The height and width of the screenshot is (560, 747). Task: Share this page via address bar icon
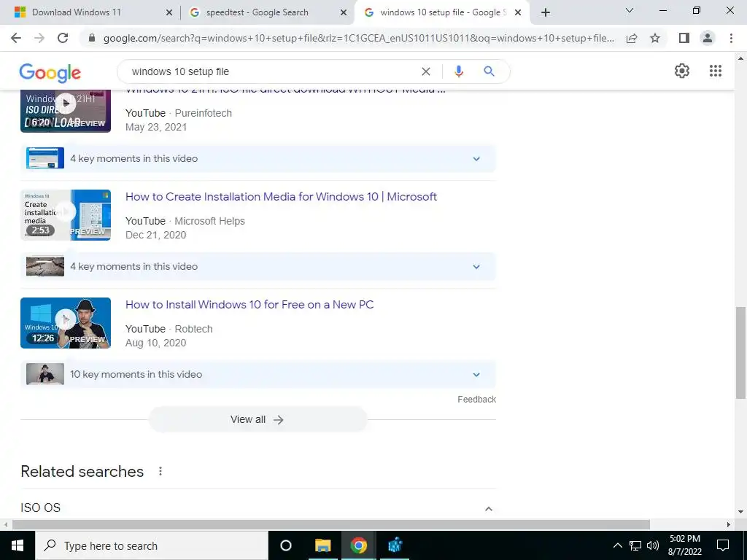(632, 38)
